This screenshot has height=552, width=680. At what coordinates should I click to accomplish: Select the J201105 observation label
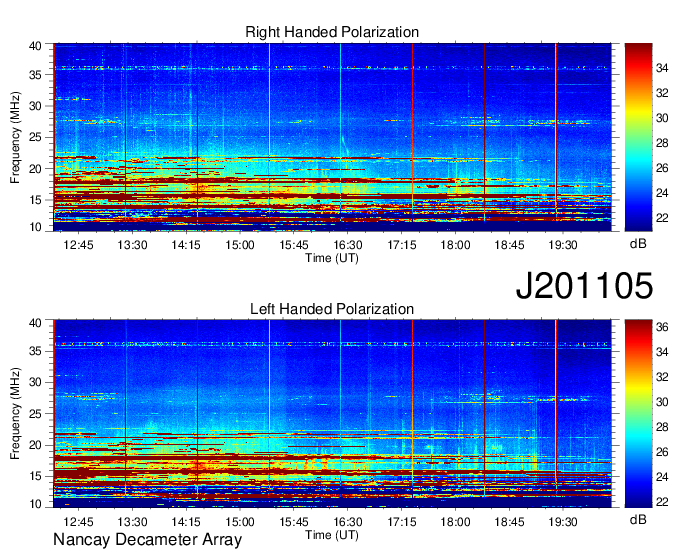(584, 285)
